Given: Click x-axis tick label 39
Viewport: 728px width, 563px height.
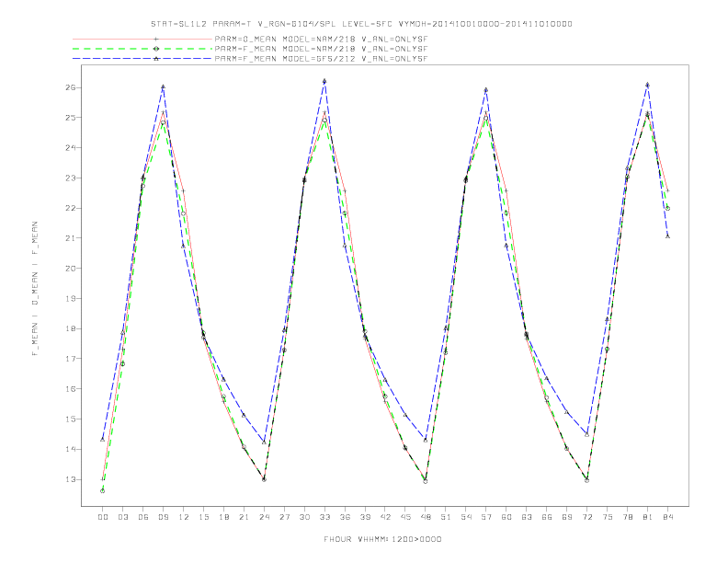Looking at the screenshot, I should click(x=365, y=517).
